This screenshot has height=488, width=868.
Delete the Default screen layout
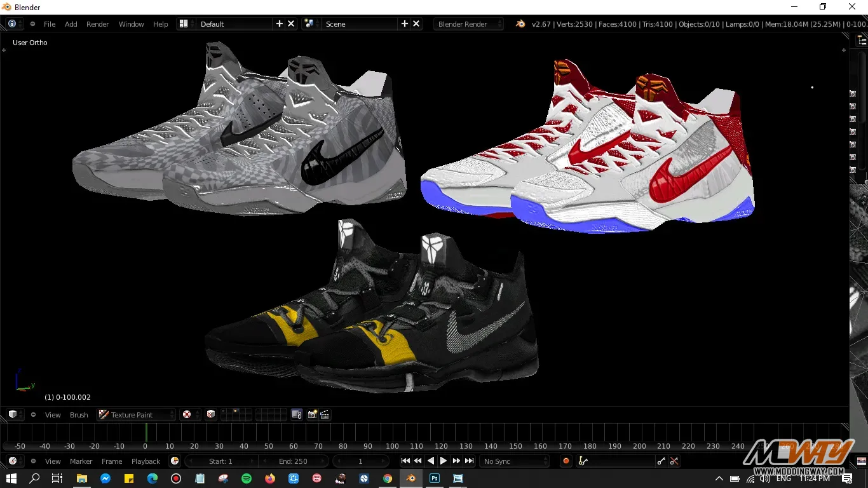pos(291,24)
